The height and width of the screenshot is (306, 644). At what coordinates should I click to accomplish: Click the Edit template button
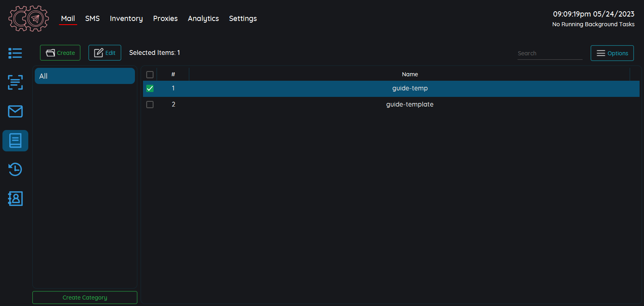pos(105,53)
